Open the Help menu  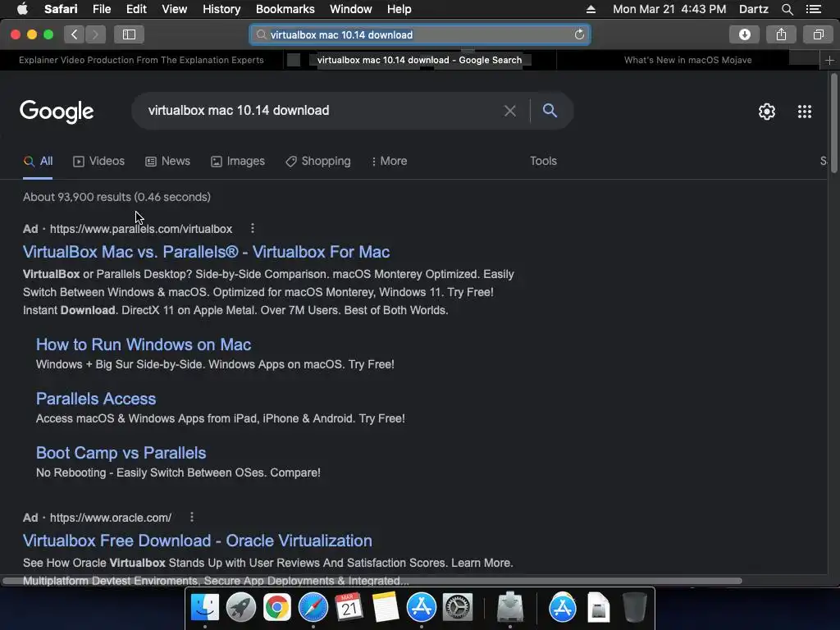[x=399, y=9]
